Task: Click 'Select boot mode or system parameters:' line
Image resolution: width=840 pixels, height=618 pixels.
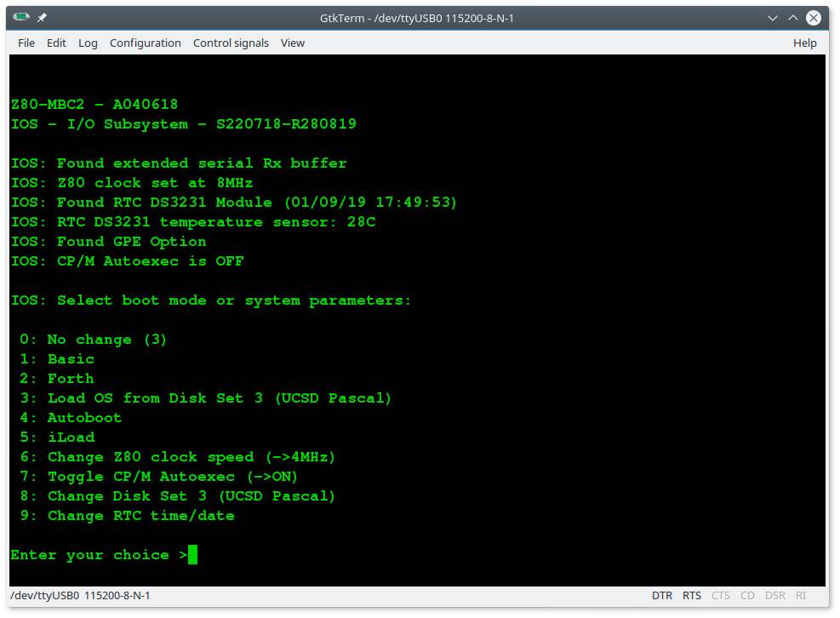Action: click(211, 300)
